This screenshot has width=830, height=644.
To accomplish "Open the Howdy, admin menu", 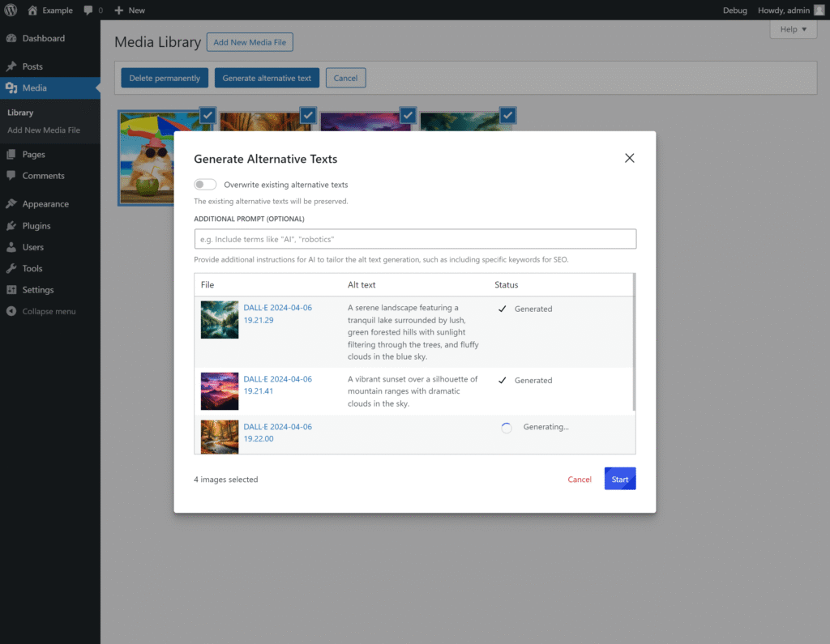I will click(791, 10).
